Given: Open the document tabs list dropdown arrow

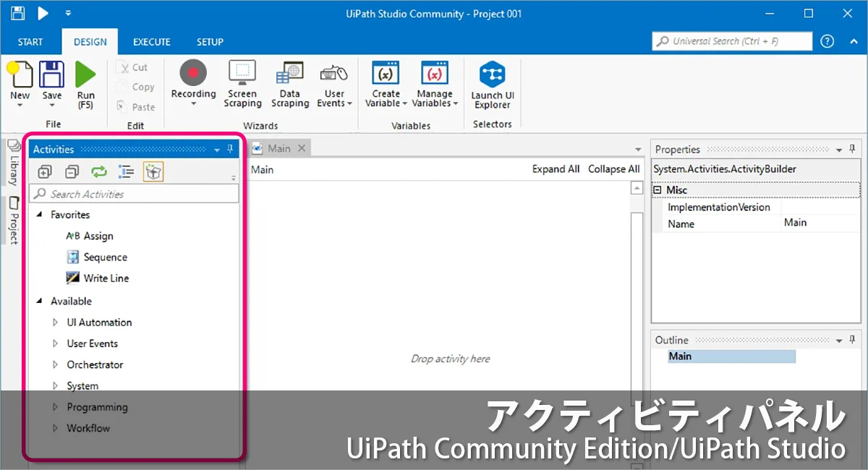Looking at the screenshot, I should click(x=638, y=150).
